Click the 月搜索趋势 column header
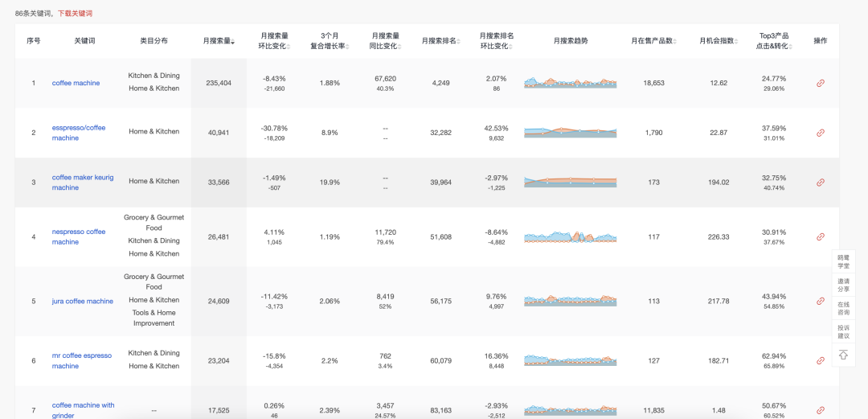This screenshot has width=868, height=419. [571, 41]
